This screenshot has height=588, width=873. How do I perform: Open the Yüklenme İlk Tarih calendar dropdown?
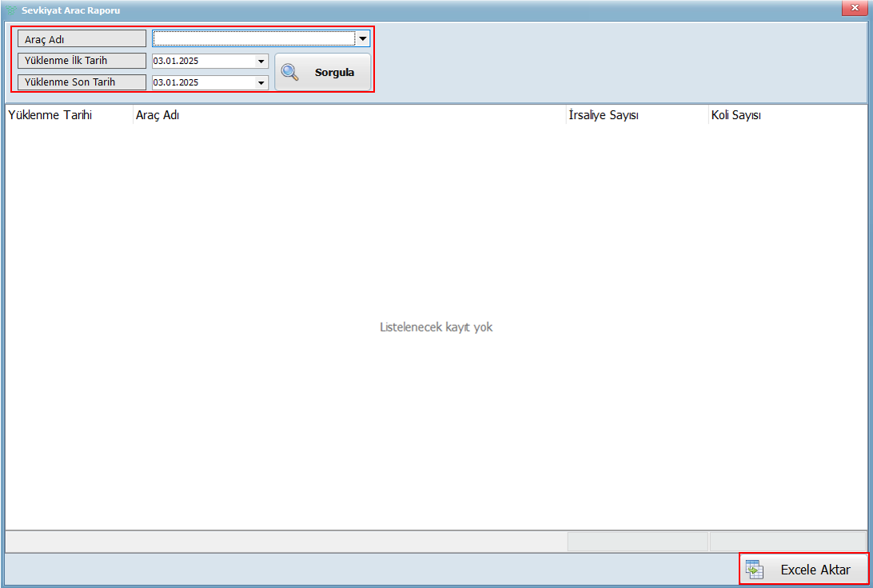[261, 62]
